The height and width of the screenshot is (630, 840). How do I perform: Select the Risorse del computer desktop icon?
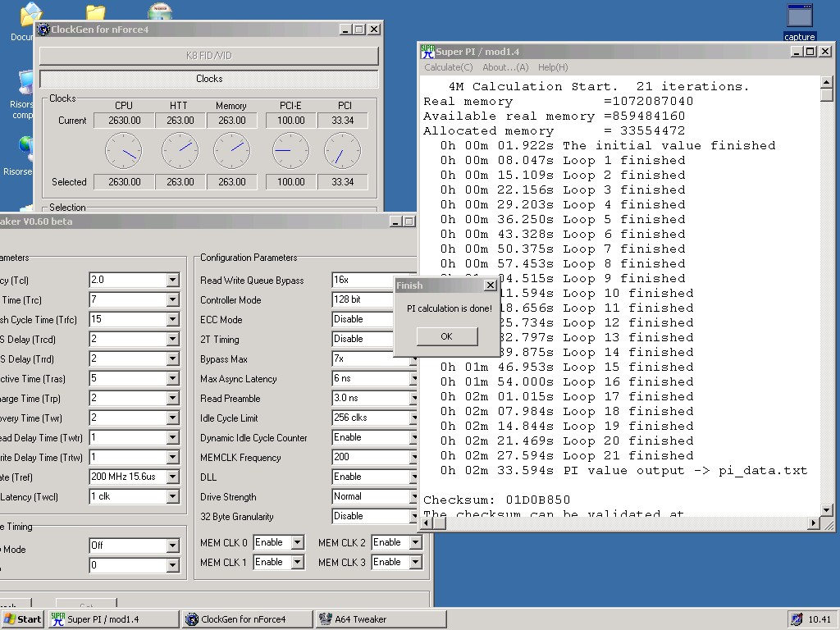click(24, 95)
